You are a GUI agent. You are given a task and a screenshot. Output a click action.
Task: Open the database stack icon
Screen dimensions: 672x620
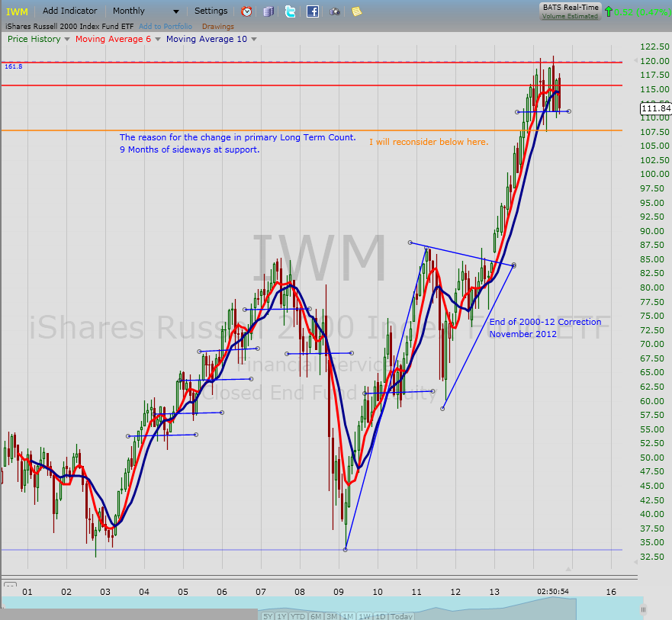click(268, 11)
